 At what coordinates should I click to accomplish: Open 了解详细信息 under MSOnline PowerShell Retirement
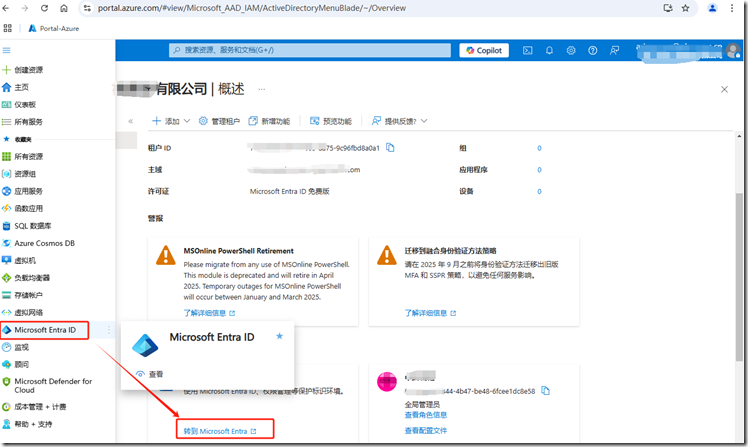click(x=209, y=313)
